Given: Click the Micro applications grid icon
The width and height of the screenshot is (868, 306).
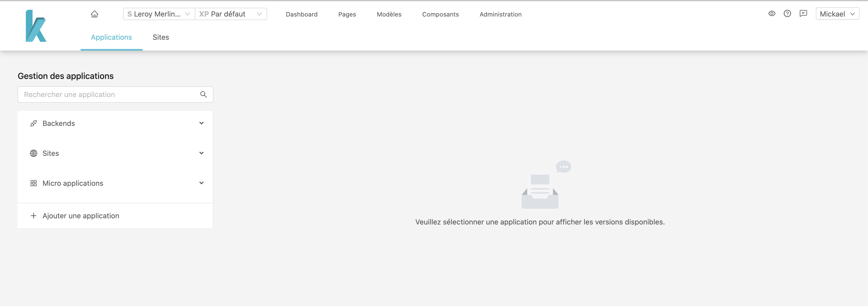Looking at the screenshot, I should 33,183.
